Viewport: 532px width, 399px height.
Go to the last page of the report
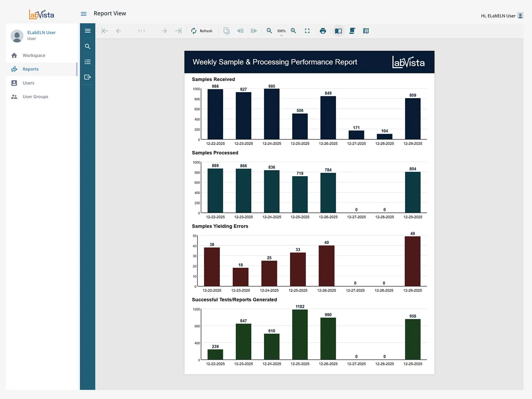click(178, 31)
